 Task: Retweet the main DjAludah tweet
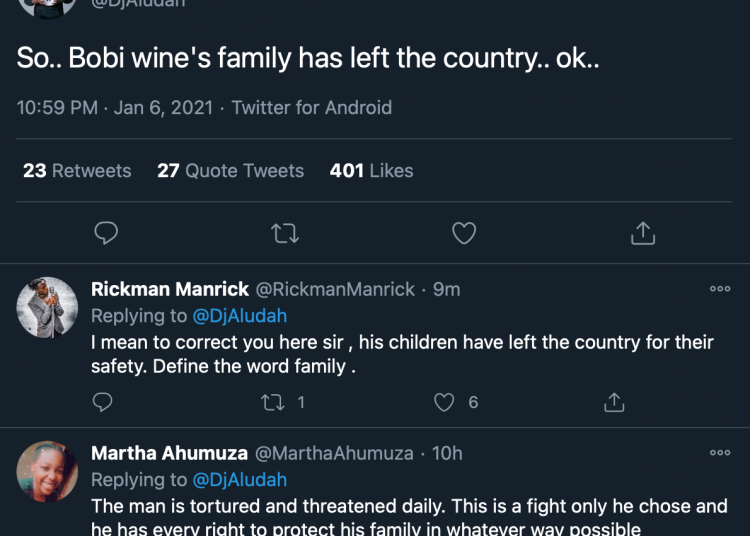pos(284,233)
